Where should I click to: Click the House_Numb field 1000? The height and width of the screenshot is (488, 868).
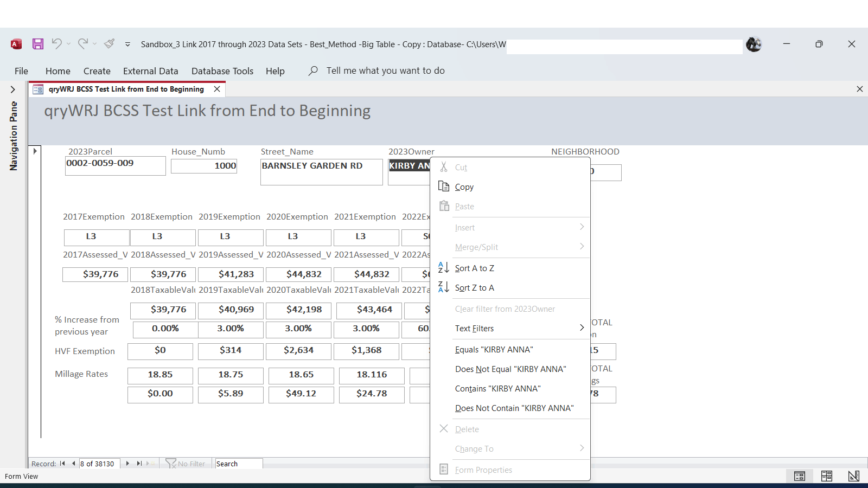[204, 166]
